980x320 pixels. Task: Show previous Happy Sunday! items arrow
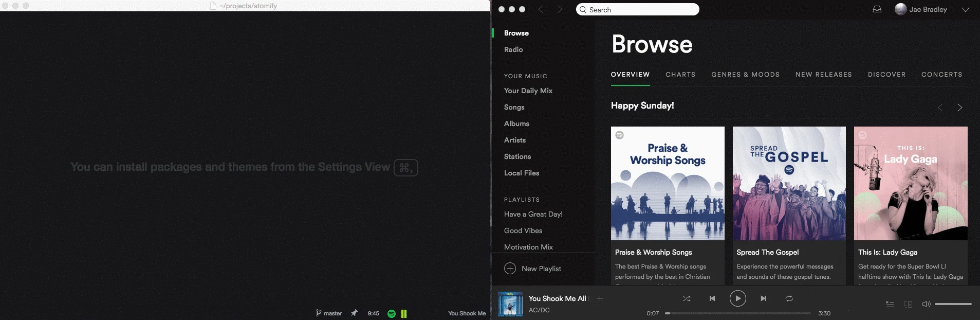940,108
